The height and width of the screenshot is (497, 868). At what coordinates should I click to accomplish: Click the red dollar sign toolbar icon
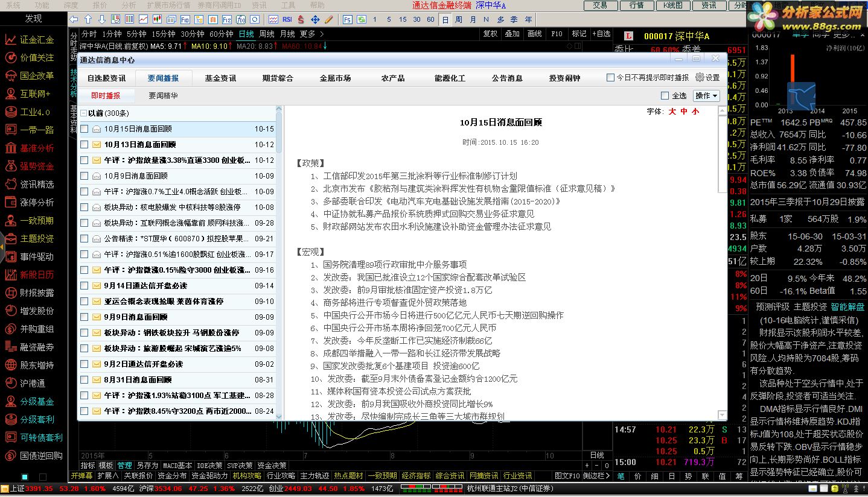[301, 19]
